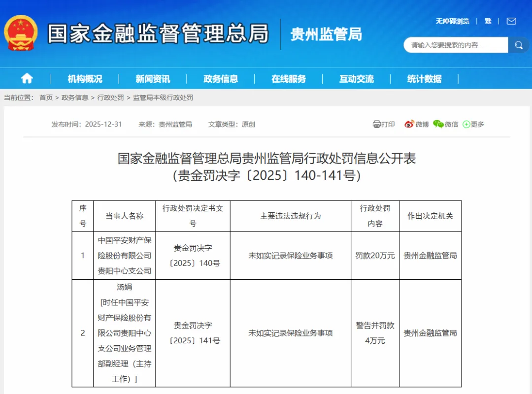Click 未如实记录保险业务事项 in row 2

(291, 333)
